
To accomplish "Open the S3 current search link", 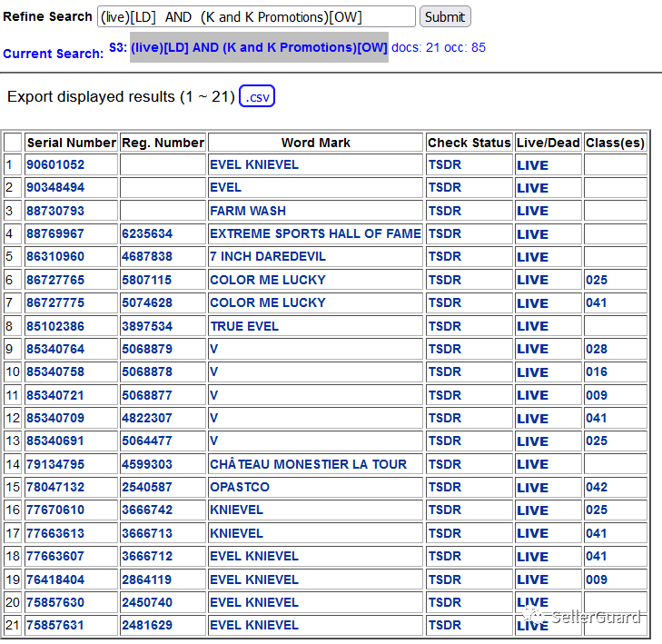I will (259, 47).
